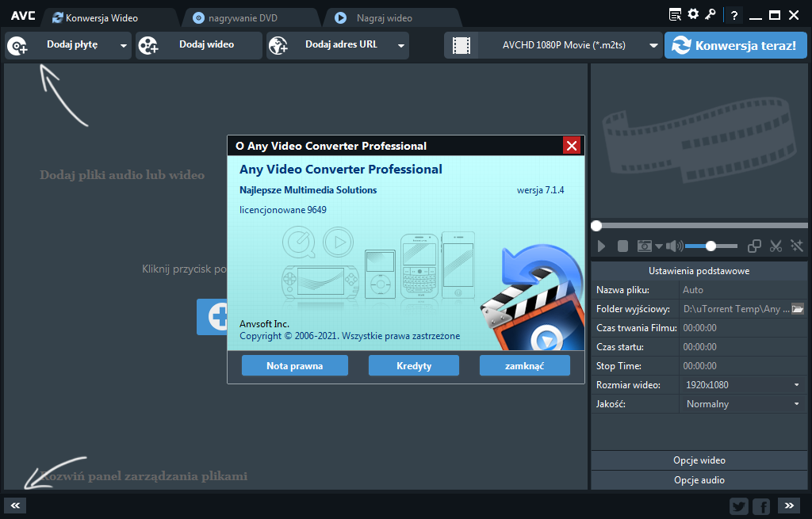Click the Copyright 2006-2021 line
Viewport: 812px width, 519px height.
coord(350,336)
